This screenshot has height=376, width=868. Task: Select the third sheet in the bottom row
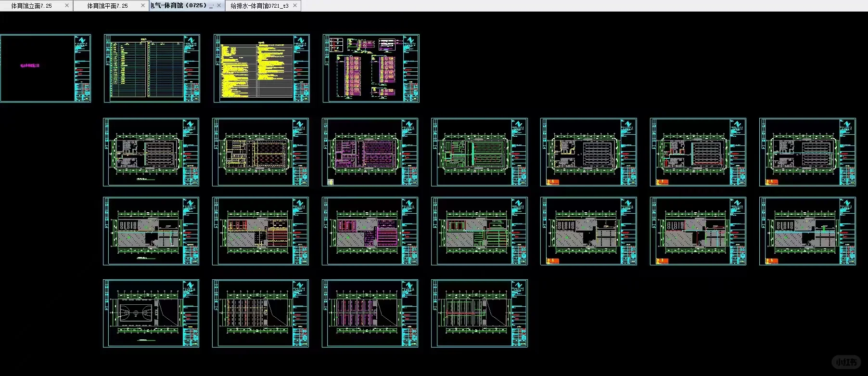tap(370, 313)
